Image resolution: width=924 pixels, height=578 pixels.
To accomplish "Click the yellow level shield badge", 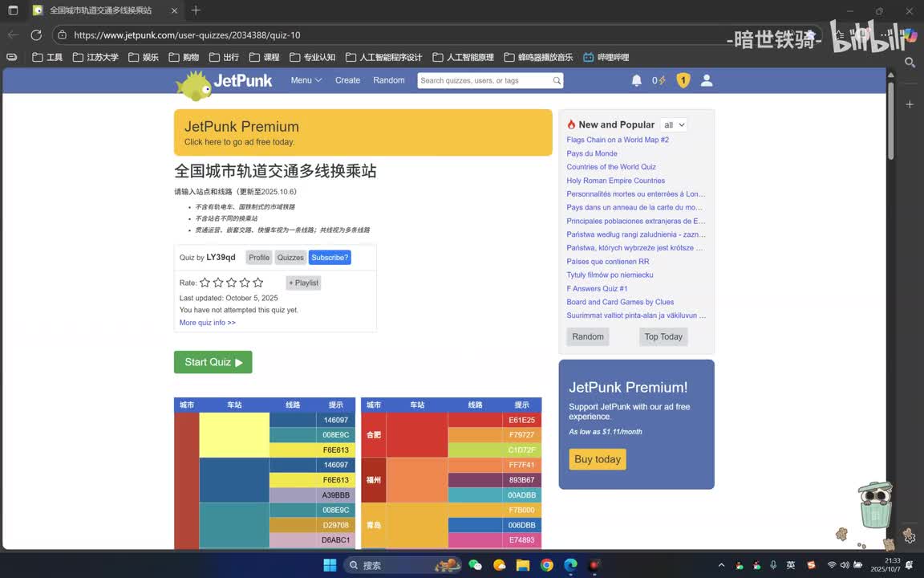I will click(x=683, y=81).
